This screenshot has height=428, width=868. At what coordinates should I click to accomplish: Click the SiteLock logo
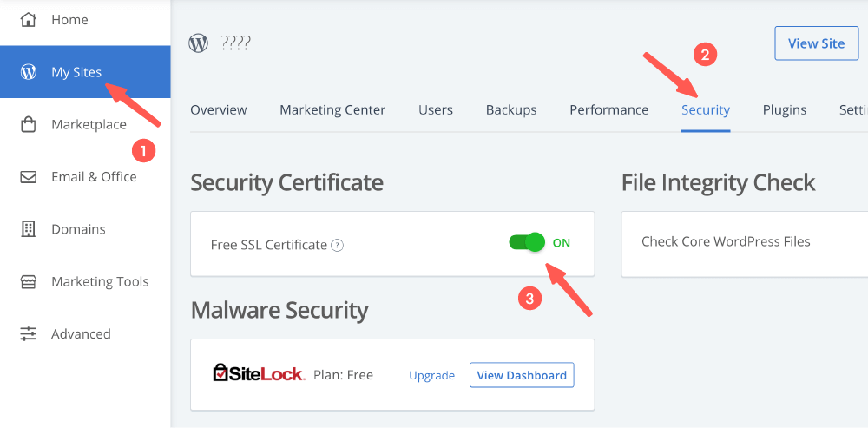coord(259,374)
